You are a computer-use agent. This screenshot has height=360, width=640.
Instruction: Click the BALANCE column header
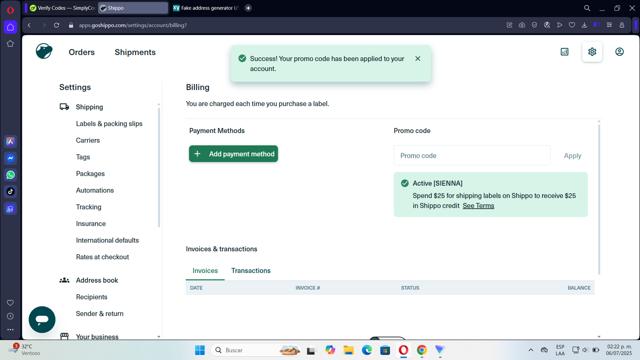579,288
